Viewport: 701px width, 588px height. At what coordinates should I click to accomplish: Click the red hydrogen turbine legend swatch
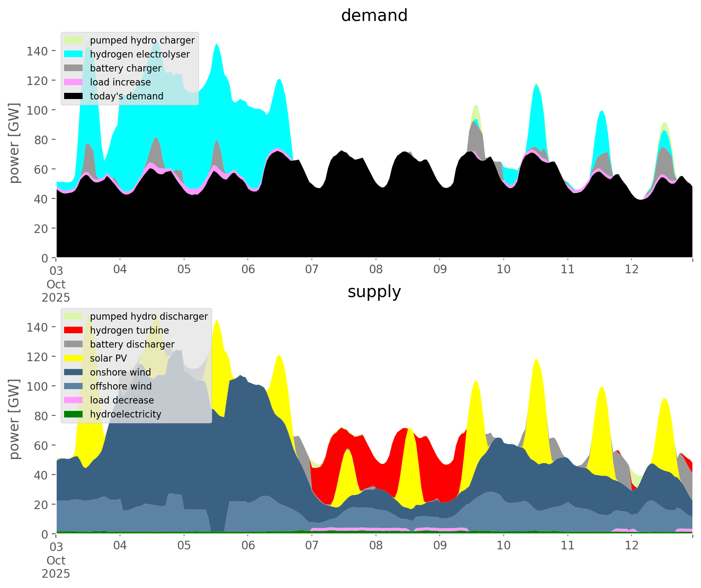pos(74,330)
